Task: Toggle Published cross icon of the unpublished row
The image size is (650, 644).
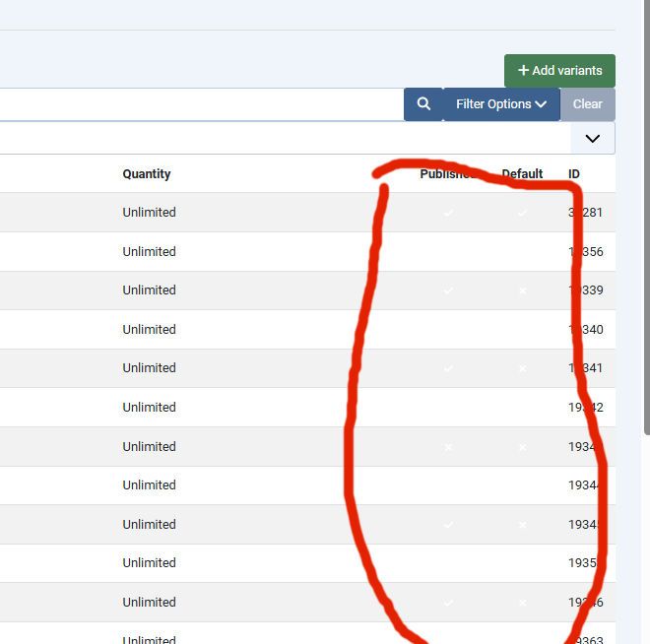Action: point(448,447)
